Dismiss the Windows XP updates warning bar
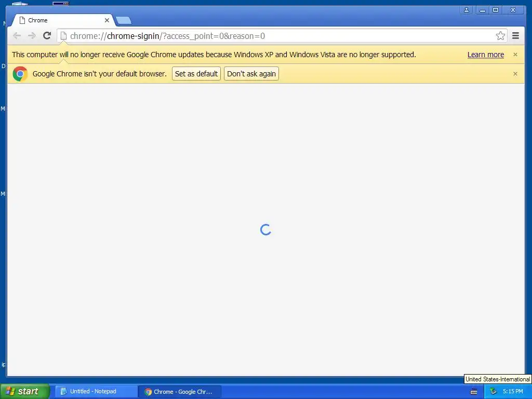 (515, 55)
